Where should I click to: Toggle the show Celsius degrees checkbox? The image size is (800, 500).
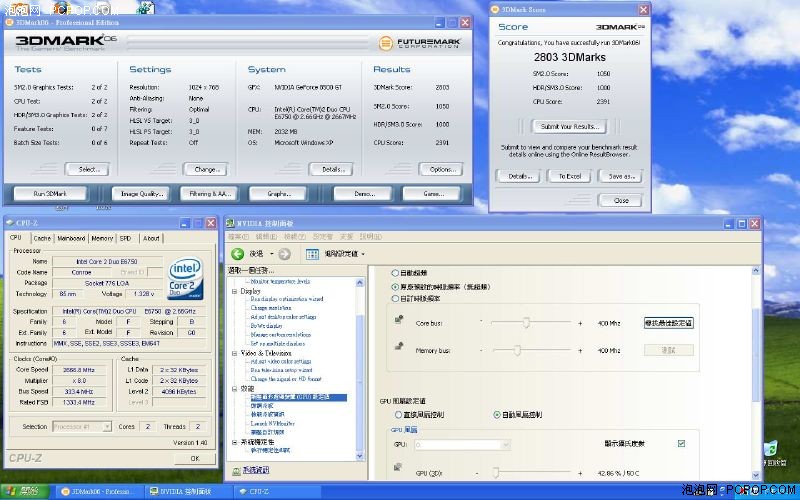pos(681,443)
